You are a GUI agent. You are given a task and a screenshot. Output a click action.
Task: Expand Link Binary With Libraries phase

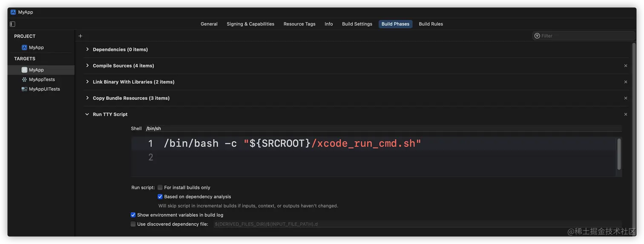tap(87, 82)
